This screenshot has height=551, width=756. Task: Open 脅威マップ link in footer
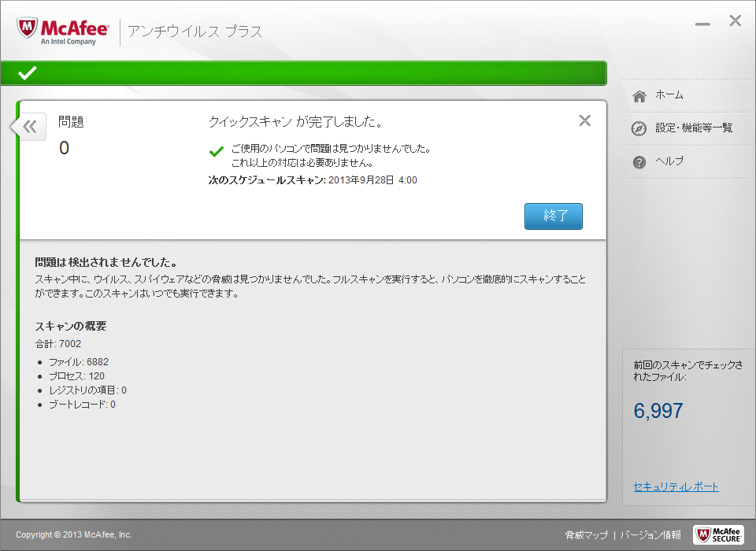586,534
